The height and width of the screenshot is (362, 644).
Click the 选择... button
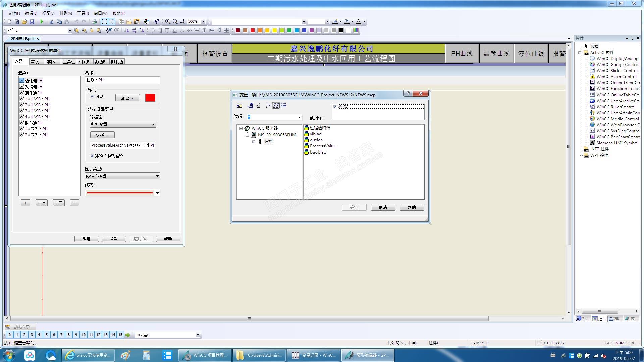coord(102,135)
